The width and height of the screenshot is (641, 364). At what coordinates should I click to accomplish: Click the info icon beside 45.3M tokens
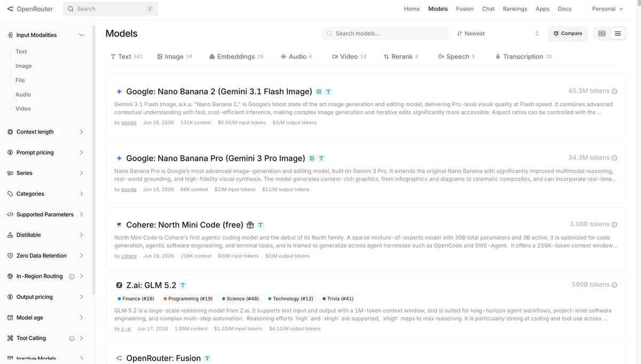tap(614, 91)
